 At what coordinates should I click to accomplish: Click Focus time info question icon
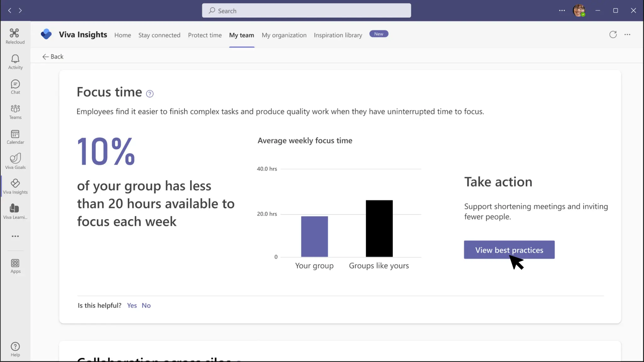[150, 94]
